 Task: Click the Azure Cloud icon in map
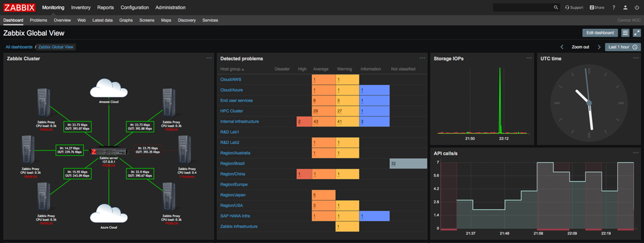[x=107, y=214]
